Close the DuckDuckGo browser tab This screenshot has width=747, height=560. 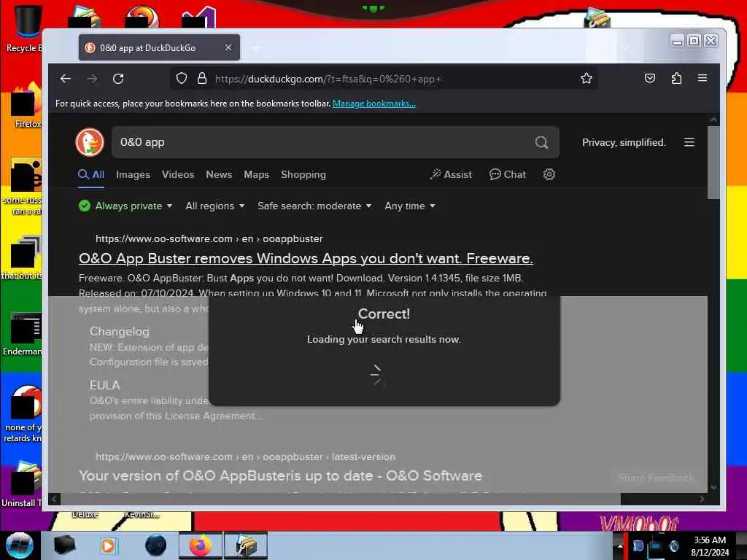click(228, 47)
